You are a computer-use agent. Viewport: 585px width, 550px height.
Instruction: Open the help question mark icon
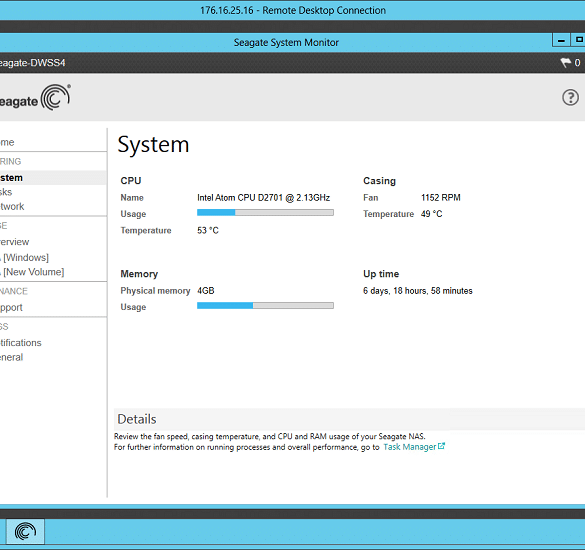point(570,97)
